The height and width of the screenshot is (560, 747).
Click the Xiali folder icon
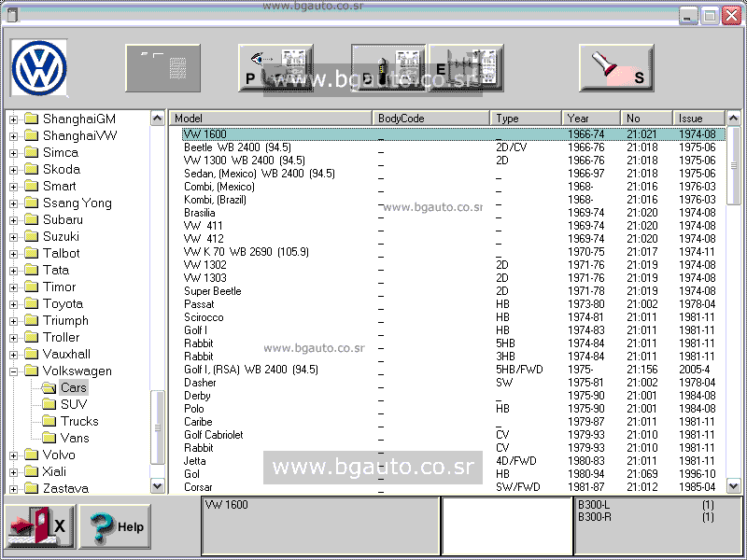tap(32, 471)
